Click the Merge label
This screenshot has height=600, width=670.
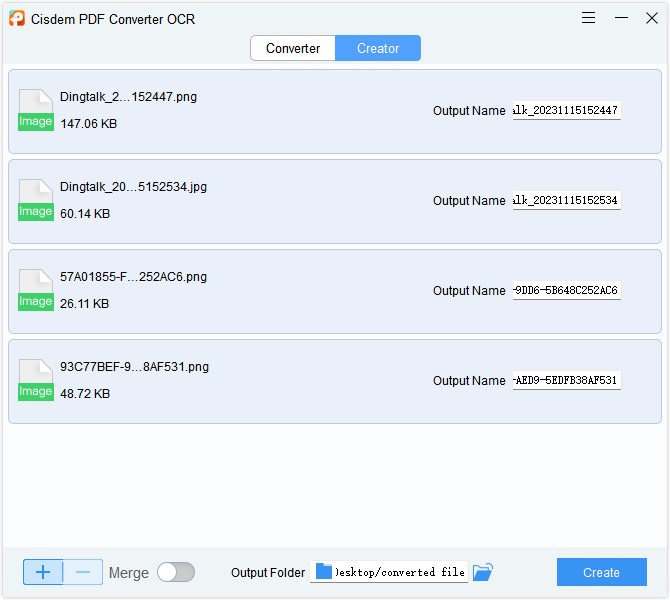(x=129, y=573)
